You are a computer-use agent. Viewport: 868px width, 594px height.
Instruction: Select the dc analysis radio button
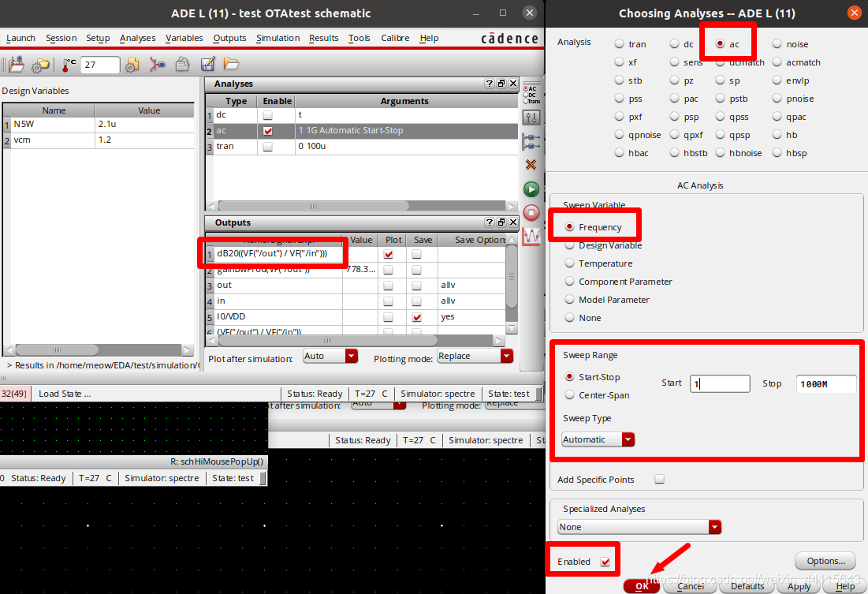click(x=674, y=43)
